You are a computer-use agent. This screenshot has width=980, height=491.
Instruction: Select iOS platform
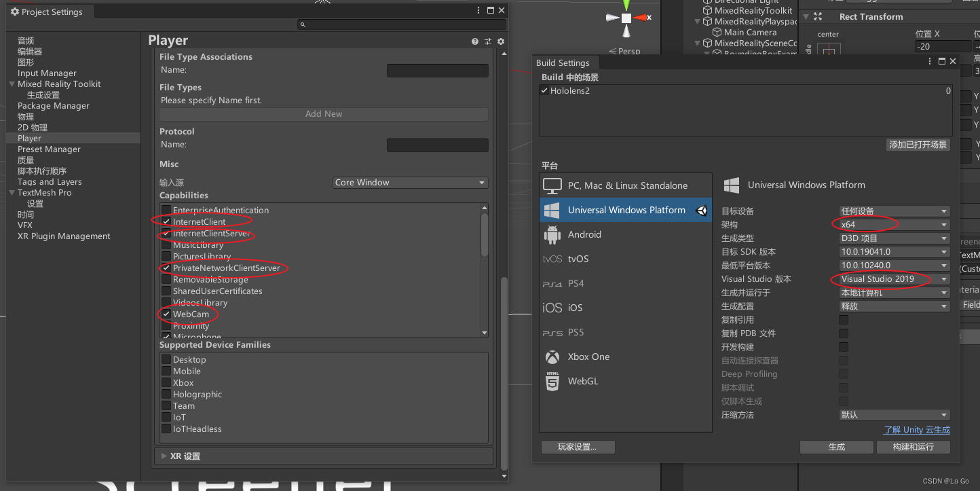click(626, 308)
